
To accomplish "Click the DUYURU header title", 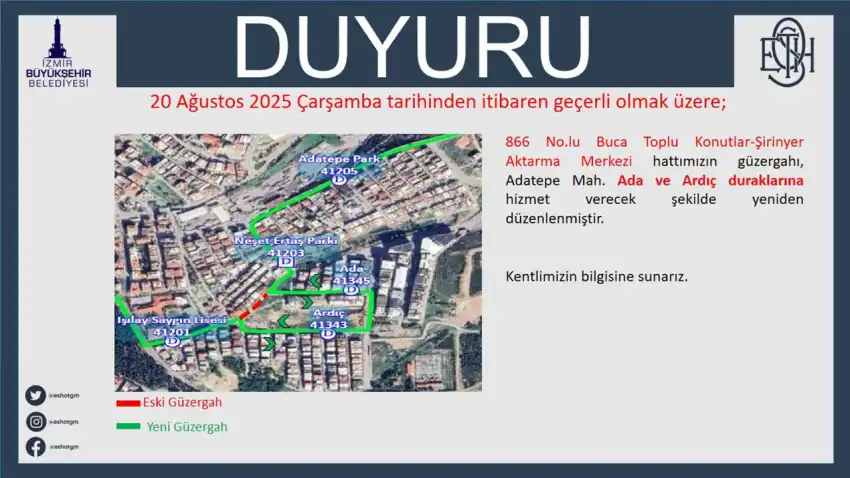I will [x=411, y=48].
